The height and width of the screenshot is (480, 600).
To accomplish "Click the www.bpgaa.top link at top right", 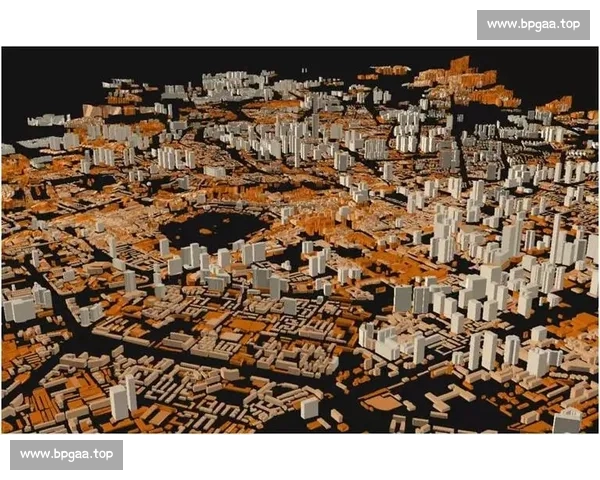I will click(x=533, y=24).
